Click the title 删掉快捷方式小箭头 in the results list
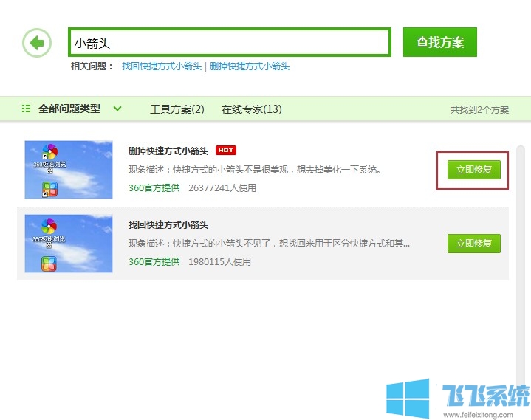The width and height of the screenshot is (531, 420). coord(168,151)
